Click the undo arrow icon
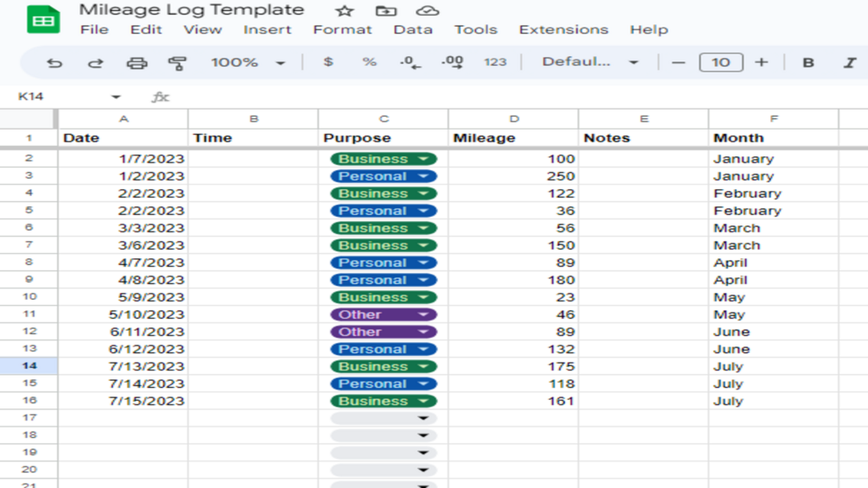 click(54, 62)
